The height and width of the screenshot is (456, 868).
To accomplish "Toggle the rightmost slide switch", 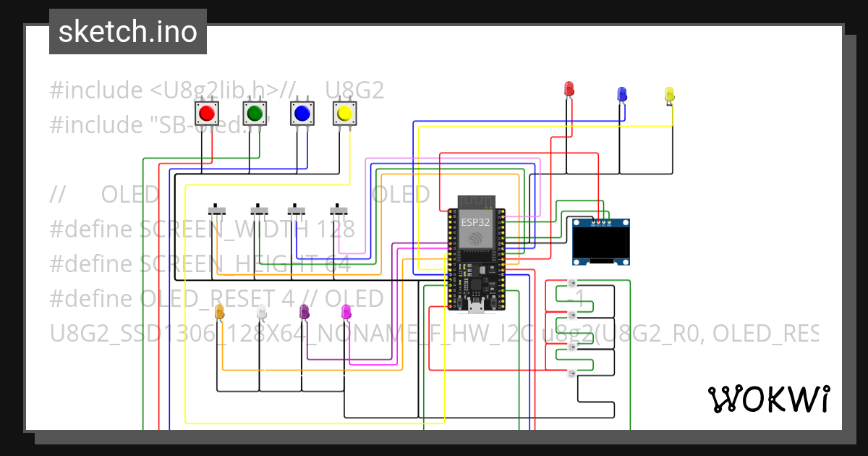I will [337, 210].
